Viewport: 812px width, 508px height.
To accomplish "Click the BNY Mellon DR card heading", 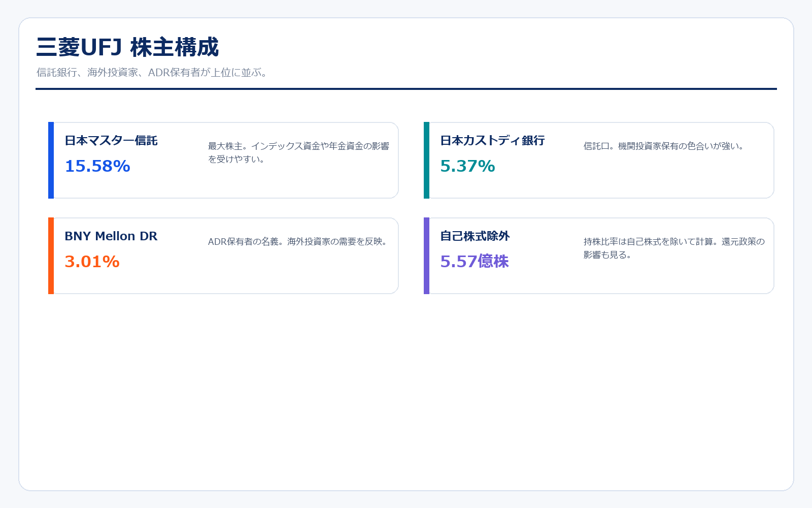I will click(x=111, y=236).
